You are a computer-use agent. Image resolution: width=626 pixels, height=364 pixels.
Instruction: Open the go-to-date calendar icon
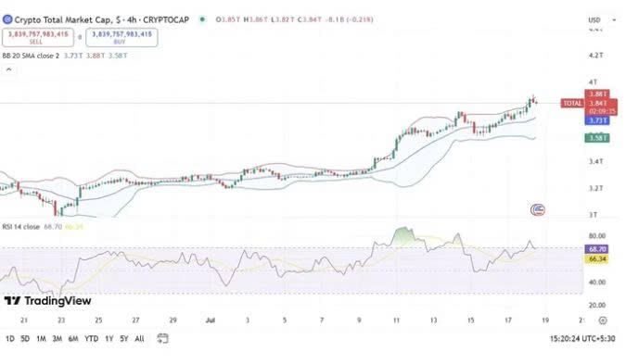point(162,338)
